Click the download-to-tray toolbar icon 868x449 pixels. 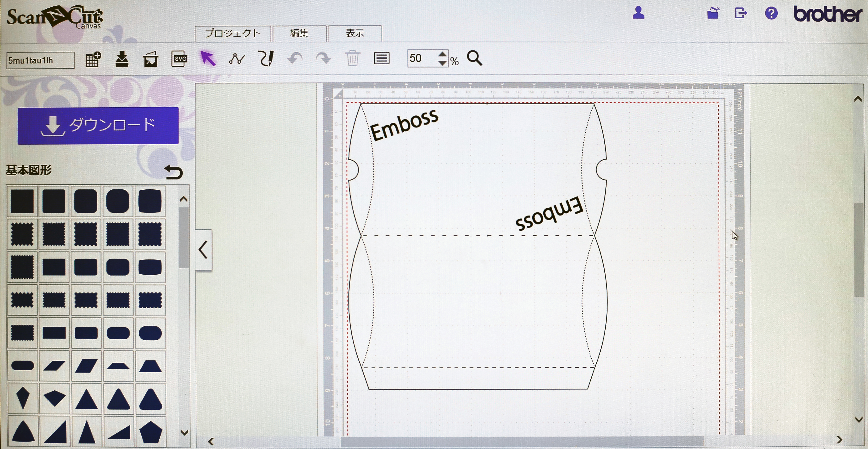[122, 59]
